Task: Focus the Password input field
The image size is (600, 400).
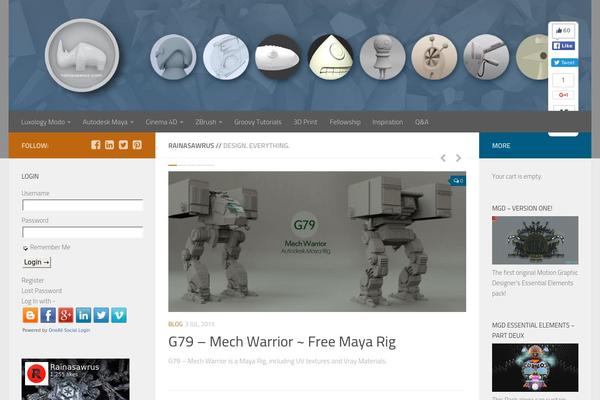Action: click(x=83, y=232)
